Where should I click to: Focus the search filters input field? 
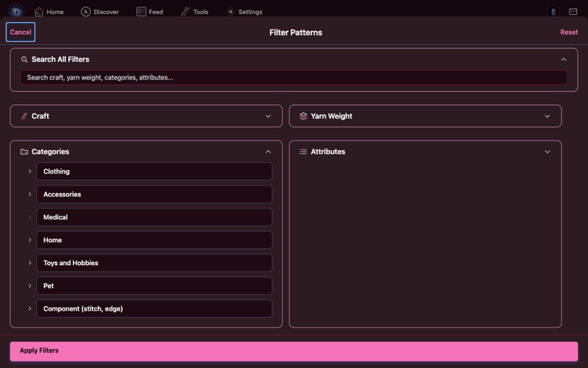click(293, 78)
